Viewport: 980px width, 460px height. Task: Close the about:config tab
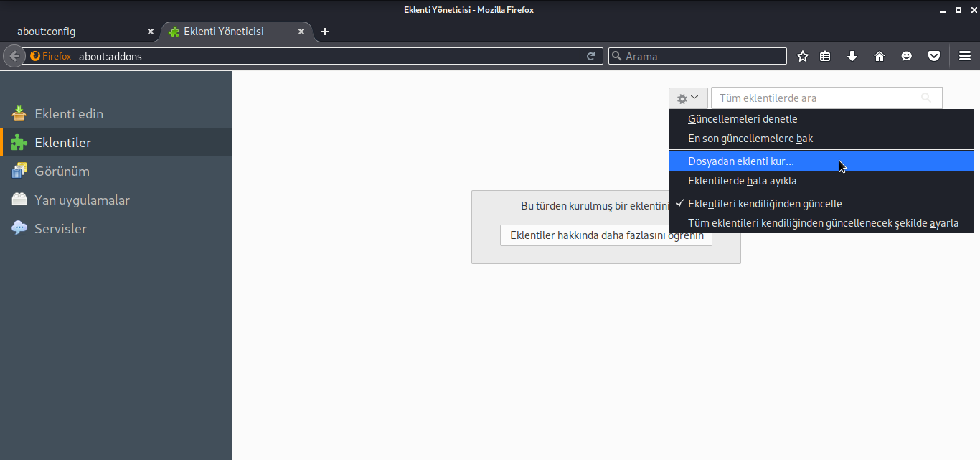pyautogui.click(x=151, y=32)
